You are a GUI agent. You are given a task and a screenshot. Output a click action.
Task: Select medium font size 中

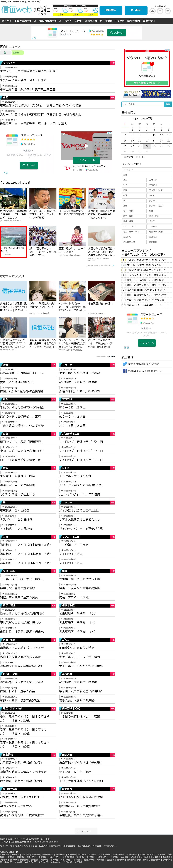[x=160, y=11]
